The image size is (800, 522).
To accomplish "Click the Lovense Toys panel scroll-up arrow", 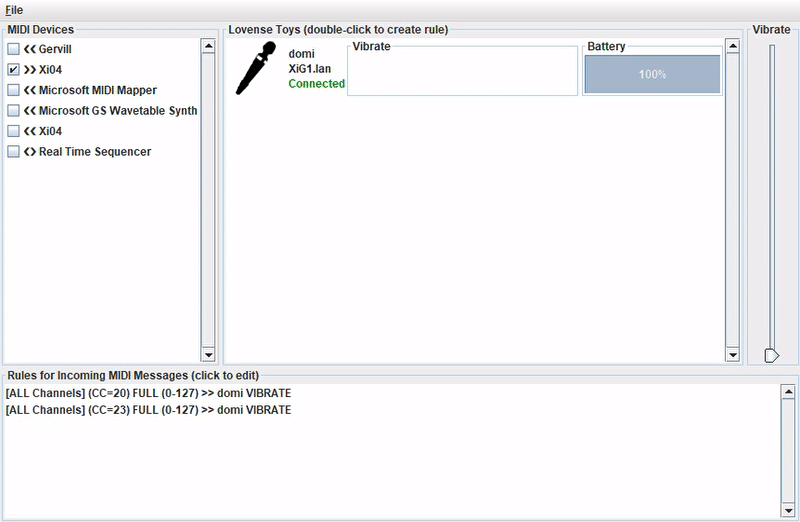I will tap(733, 46).
